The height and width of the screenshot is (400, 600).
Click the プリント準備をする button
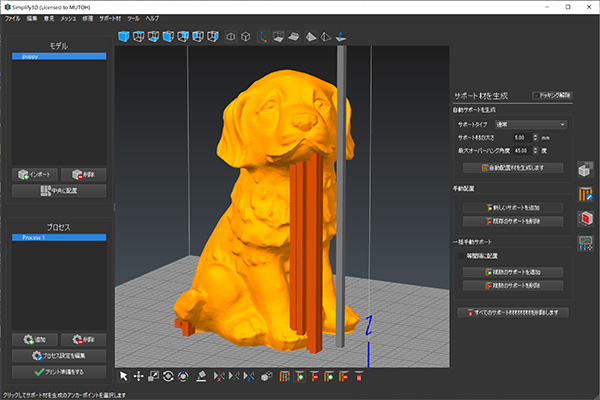(x=58, y=371)
